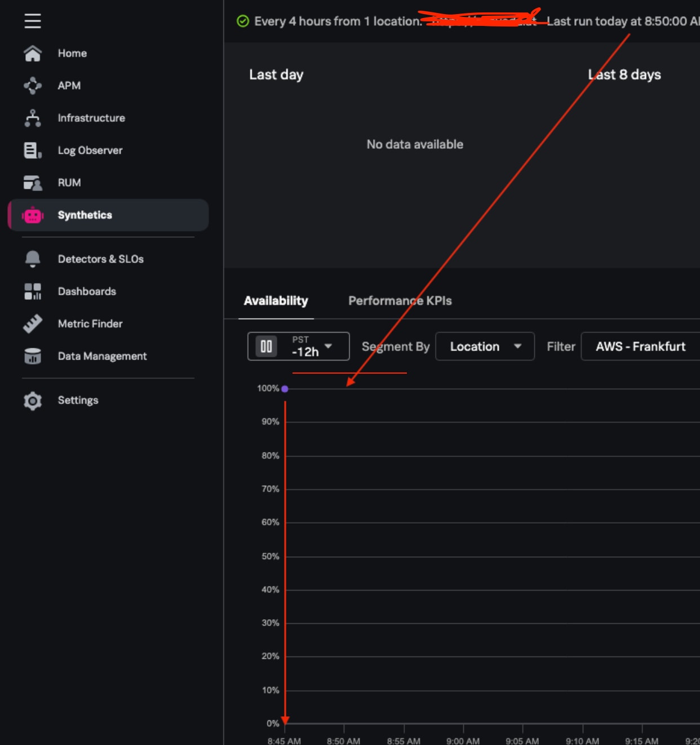The height and width of the screenshot is (745, 700).
Task: Go to Home in sidebar
Action: coord(72,54)
